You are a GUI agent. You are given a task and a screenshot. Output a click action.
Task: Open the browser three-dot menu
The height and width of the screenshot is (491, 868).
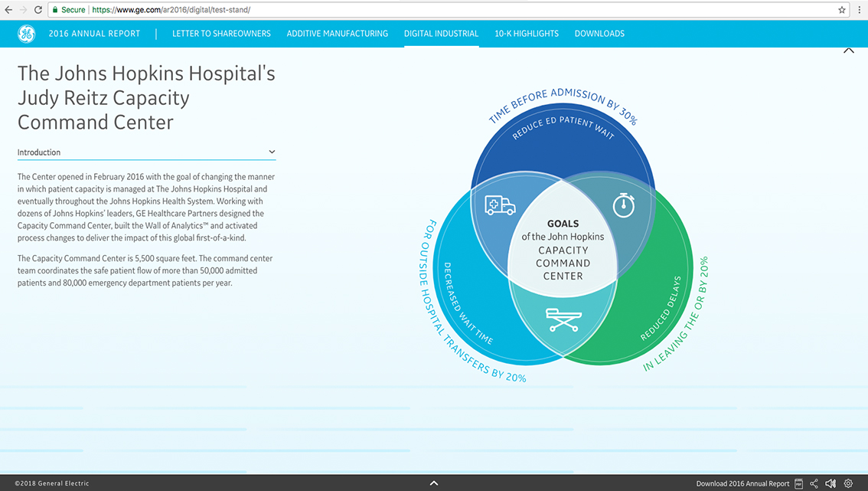click(859, 10)
